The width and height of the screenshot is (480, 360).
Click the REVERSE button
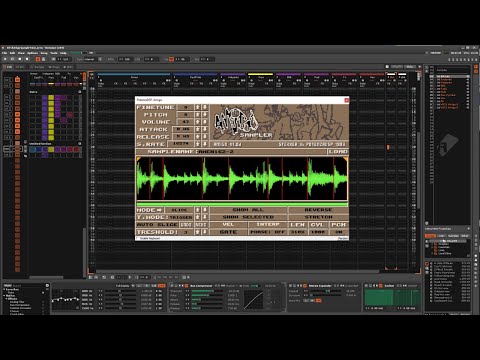318,210
